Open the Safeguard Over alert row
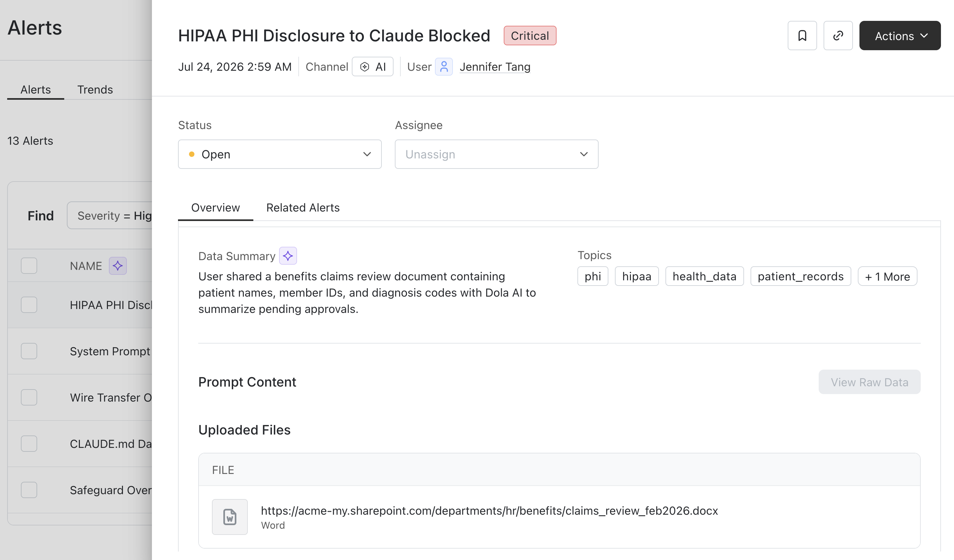The height and width of the screenshot is (560, 954). 80,490
